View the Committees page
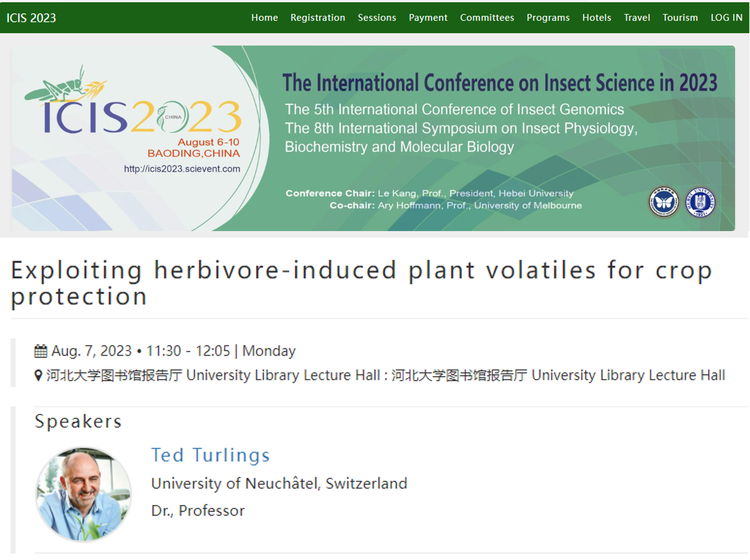 [487, 17]
